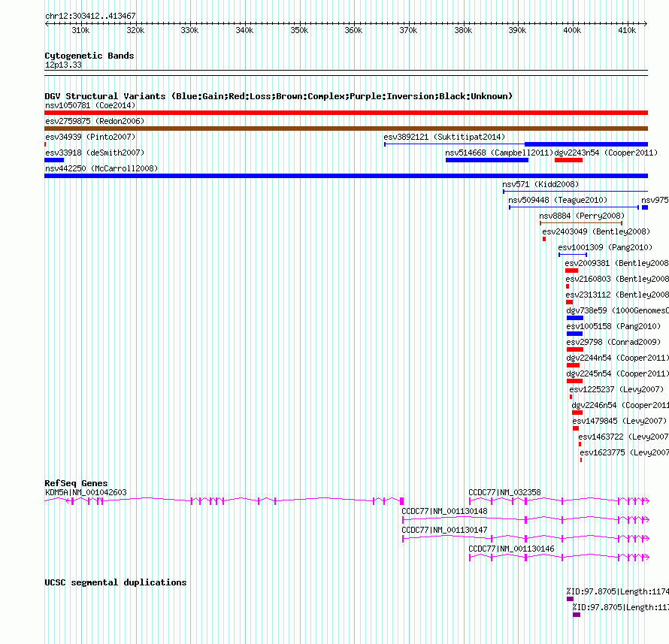The width and height of the screenshot is (669, 644).
Task: Select the UCSC segmental duplications track heading
Action: [x=116, y=582]
